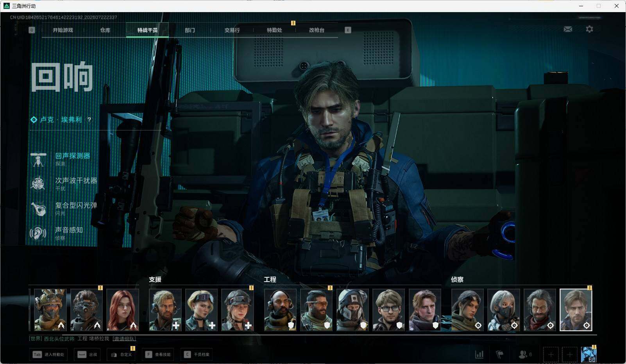Screen dimensions: 626x364
Task: Switch to the 部门 tab
Action: pyautogui.click(x=190, y=30)
